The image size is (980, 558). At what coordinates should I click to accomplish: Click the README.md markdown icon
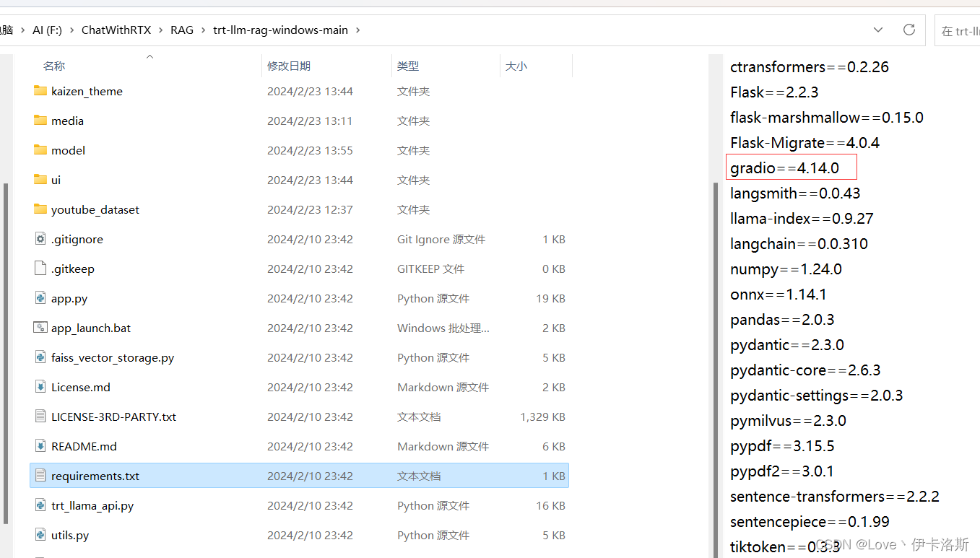(40, 446)
